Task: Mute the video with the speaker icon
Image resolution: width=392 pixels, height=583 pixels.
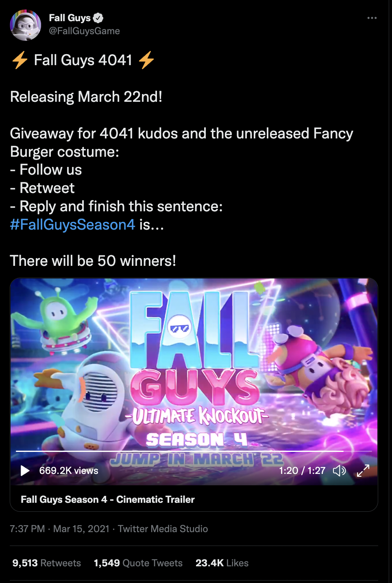Action: [x=339, y=471]
